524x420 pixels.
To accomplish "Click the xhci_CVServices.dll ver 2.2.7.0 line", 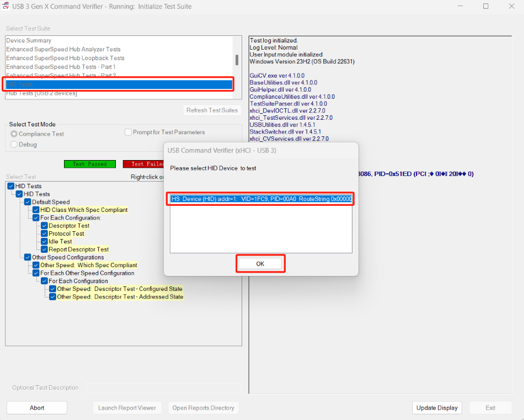I will click(289, 139).
